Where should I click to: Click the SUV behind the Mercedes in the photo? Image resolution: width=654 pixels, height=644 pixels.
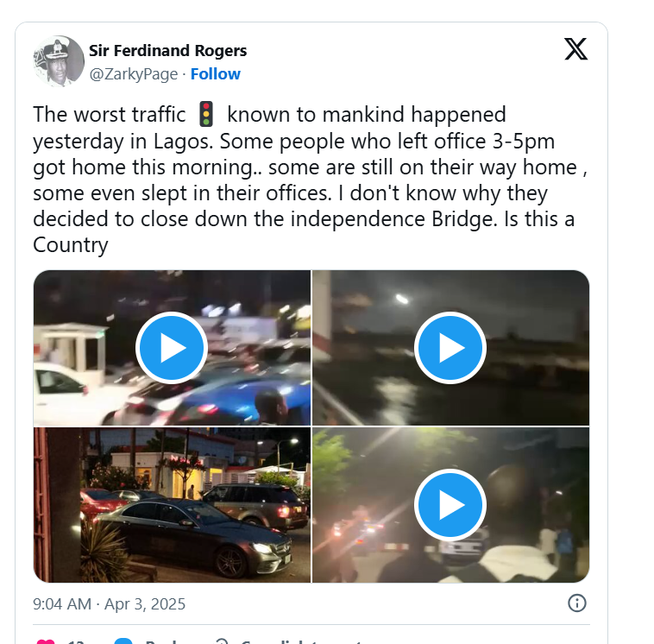click(x=255, y=504)
